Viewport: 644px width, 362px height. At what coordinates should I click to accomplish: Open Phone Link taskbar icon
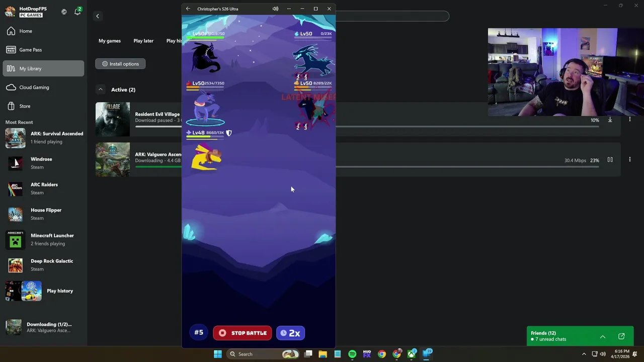tap(427, 354)
